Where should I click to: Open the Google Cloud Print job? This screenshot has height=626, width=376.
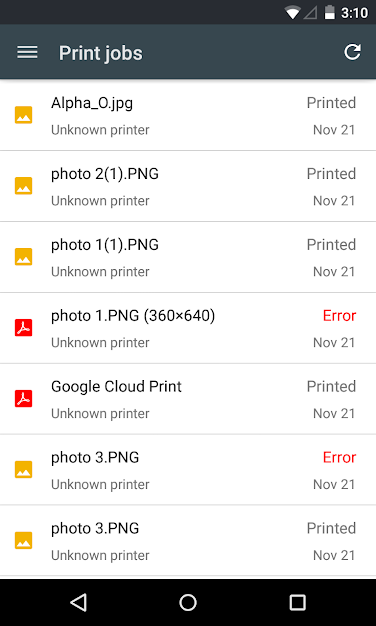(188, 399)
